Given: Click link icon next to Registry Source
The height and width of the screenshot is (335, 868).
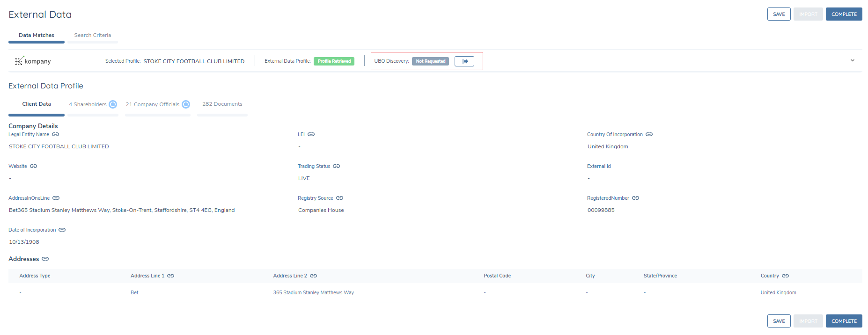Looking at the screenshot, I should (339, 198).
